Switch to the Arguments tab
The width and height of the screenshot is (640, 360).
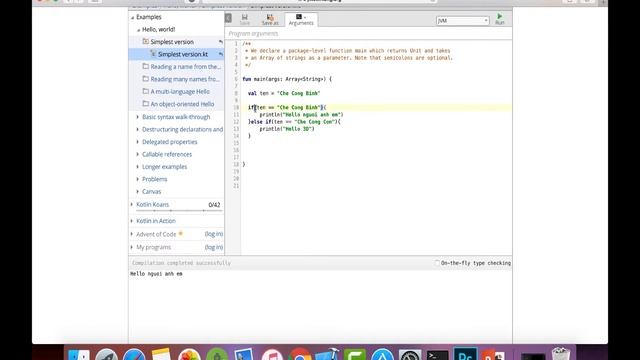(301, 20)
